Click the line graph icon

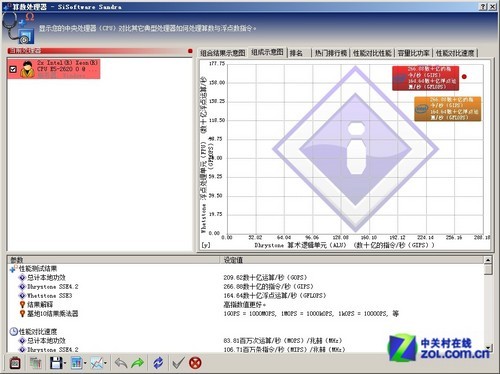click(97, 363)
